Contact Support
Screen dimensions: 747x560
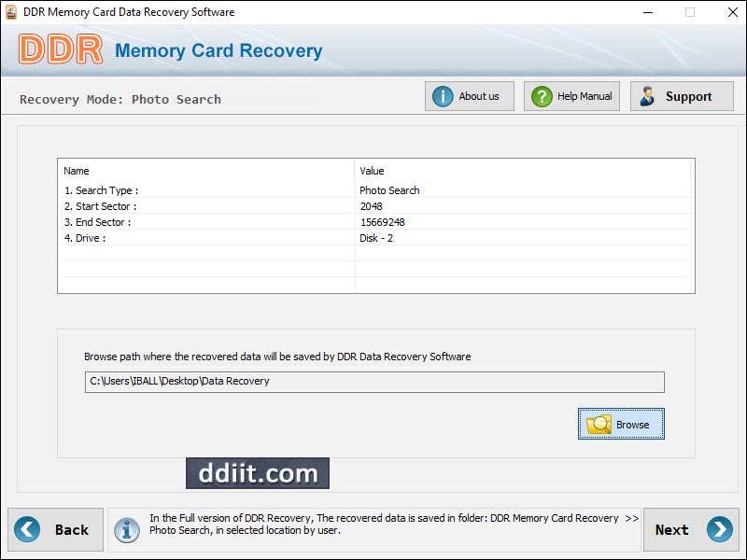click(x=682, y=95)
